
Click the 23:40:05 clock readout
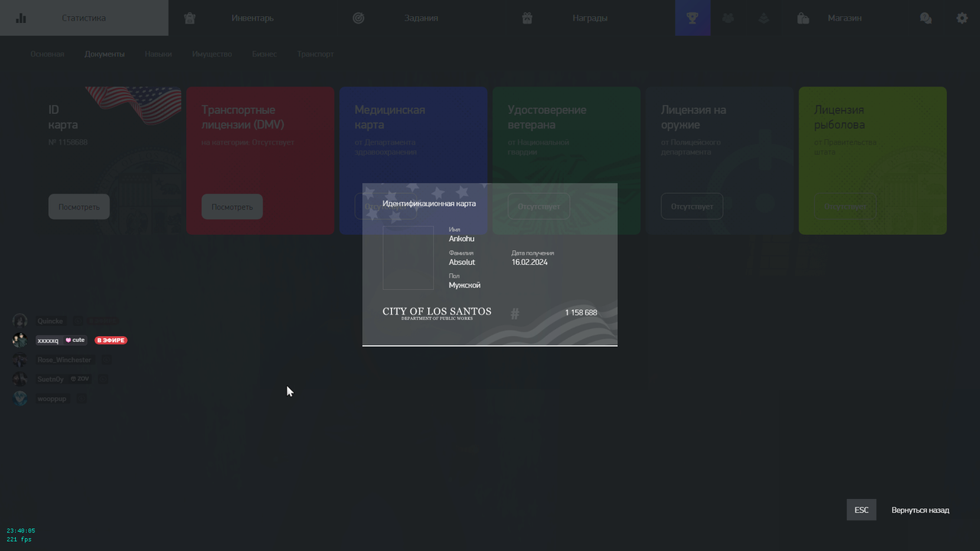[21, 530]
